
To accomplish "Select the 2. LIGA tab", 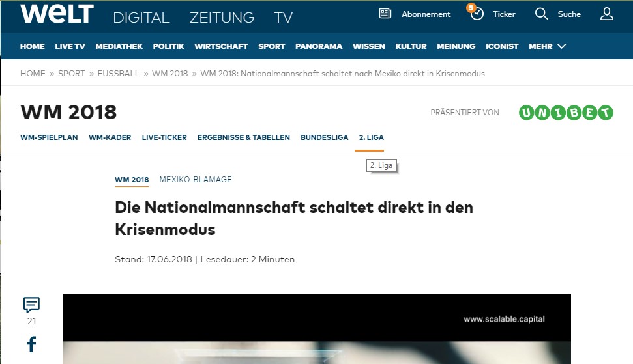I will pos(371,137).
